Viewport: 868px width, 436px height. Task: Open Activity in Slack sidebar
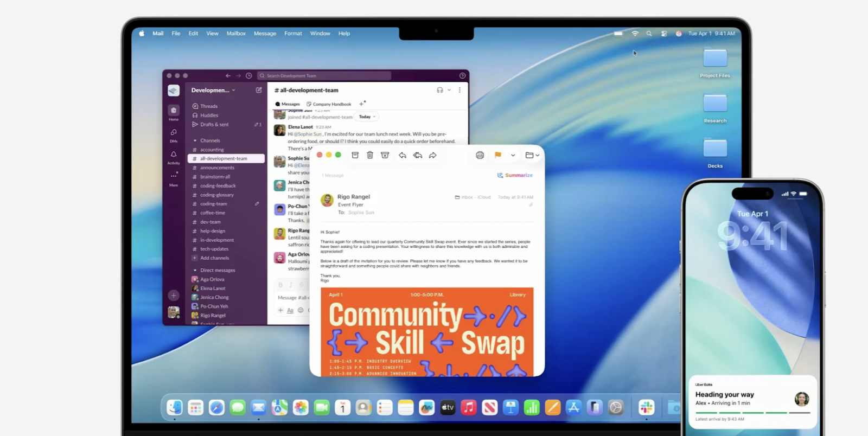coord(174,158)
